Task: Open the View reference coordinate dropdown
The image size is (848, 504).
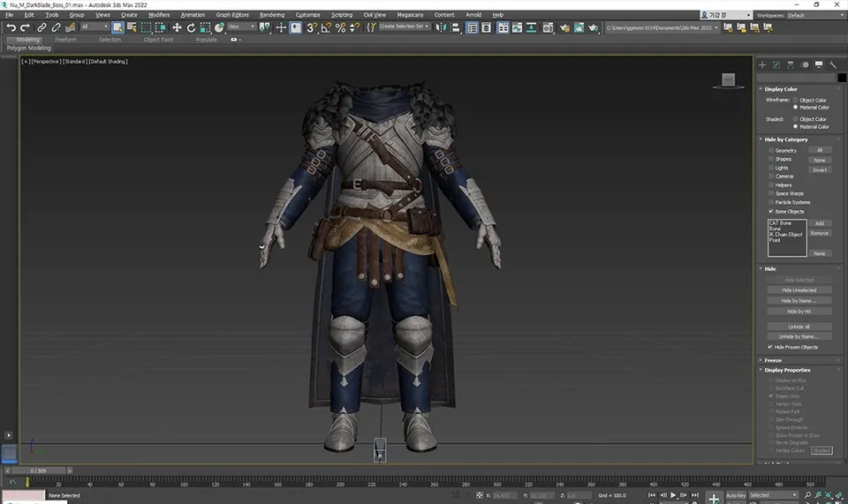Action: tap(241, 26)
